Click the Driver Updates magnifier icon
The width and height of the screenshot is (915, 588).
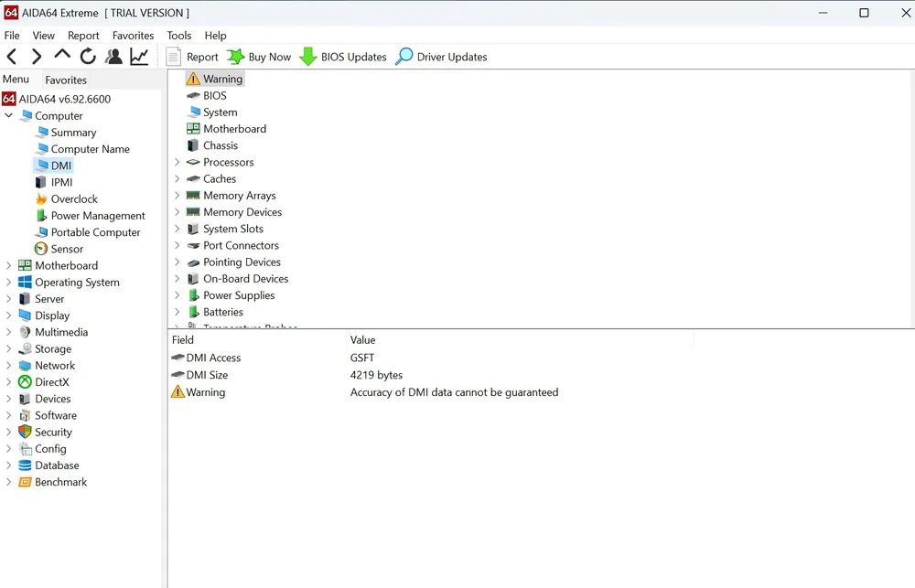[404, 57]
